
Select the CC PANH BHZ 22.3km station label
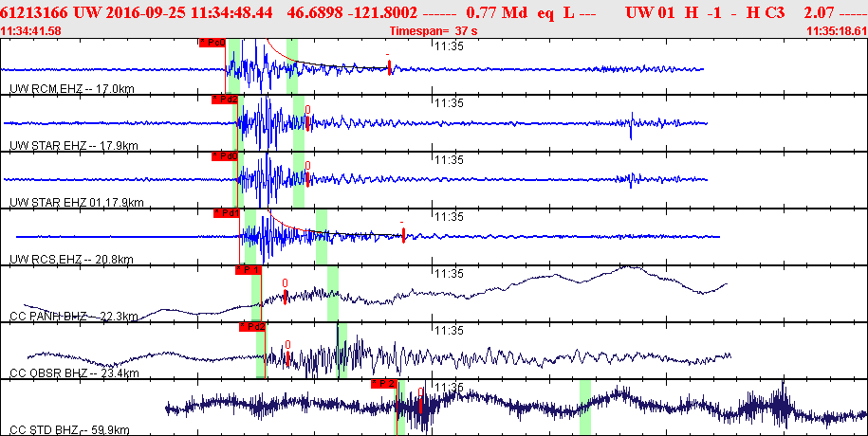[74, 316]
